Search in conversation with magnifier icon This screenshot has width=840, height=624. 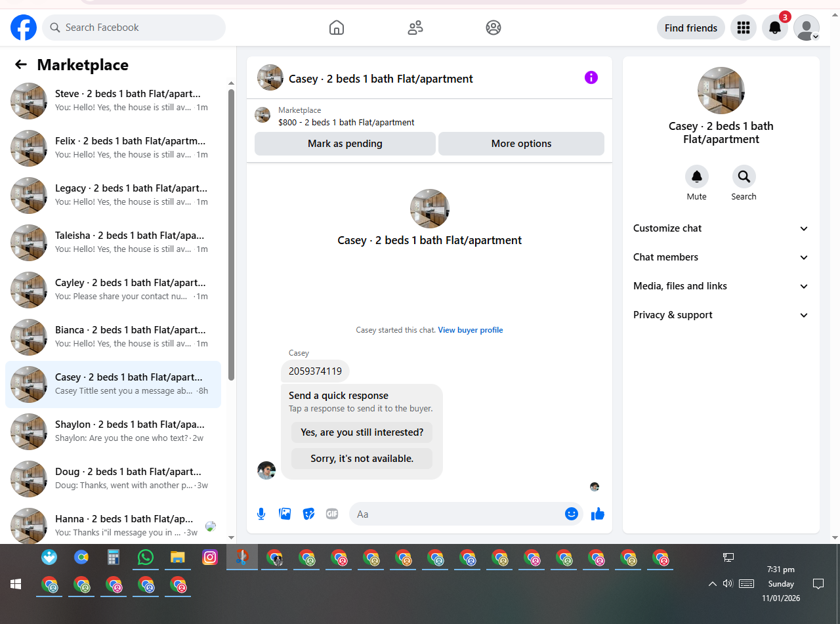click(x=744, y=177)
